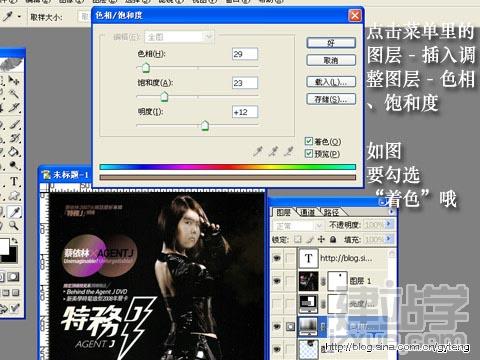
Task: Click the 色相 hue slider handle
Action: point(146,68)
